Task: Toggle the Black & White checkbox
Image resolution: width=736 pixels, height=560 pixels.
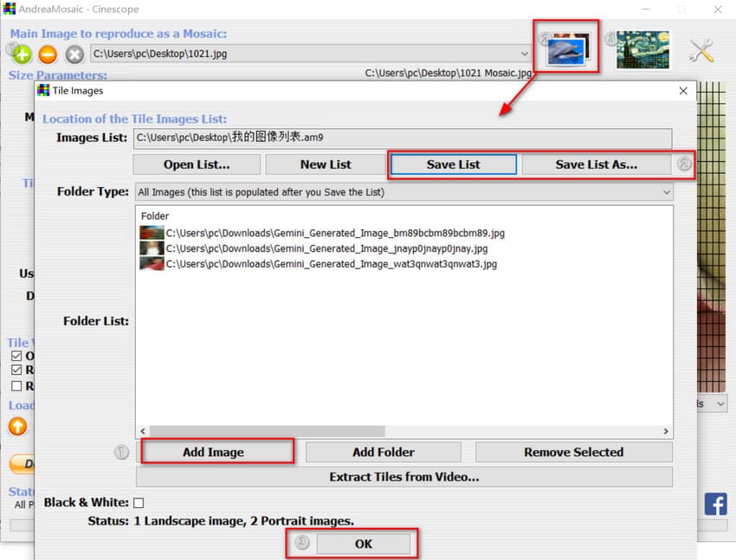Action: pyautogui.click(x=139, y=503)
